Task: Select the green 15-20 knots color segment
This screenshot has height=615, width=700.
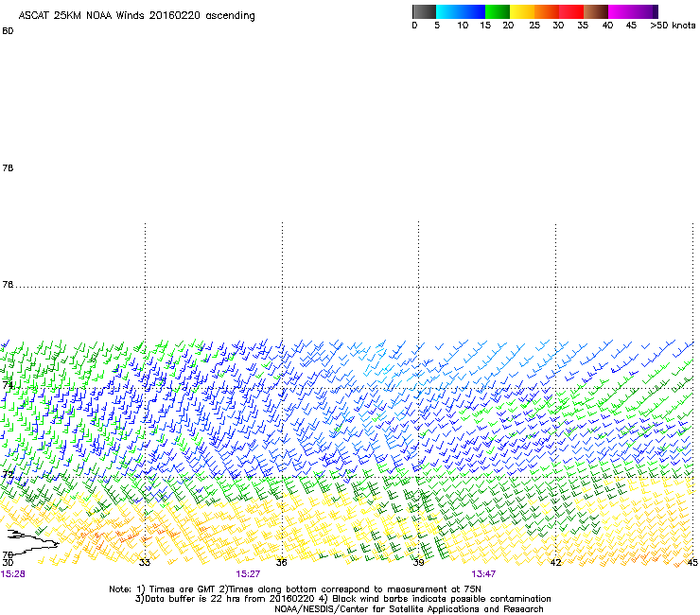Action: (498, 11)
